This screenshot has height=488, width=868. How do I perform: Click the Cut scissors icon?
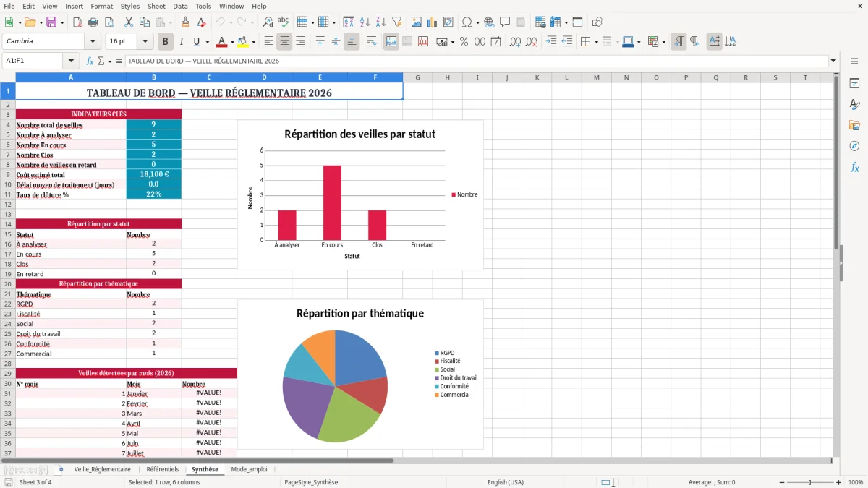[x=128, y=22]
